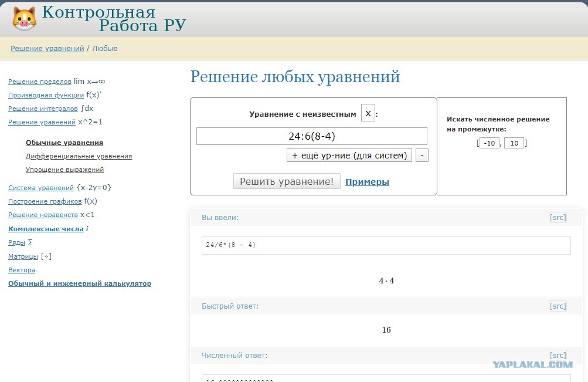
Task: Open Построение графиков link
Action: click(x=45, y=201)
